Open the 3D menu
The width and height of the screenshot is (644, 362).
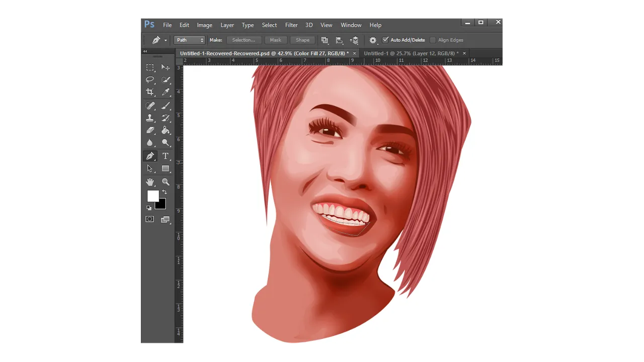pyautogui.click(x=309, y=25)
